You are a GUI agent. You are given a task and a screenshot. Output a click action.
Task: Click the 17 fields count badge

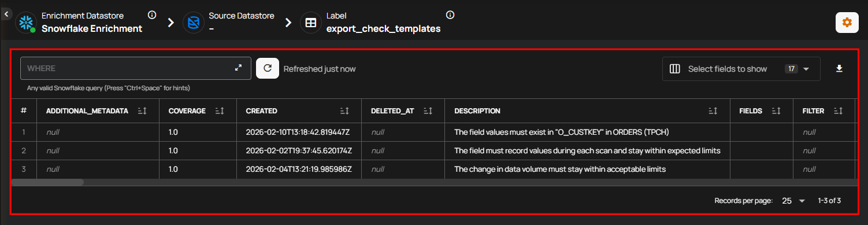791,69
